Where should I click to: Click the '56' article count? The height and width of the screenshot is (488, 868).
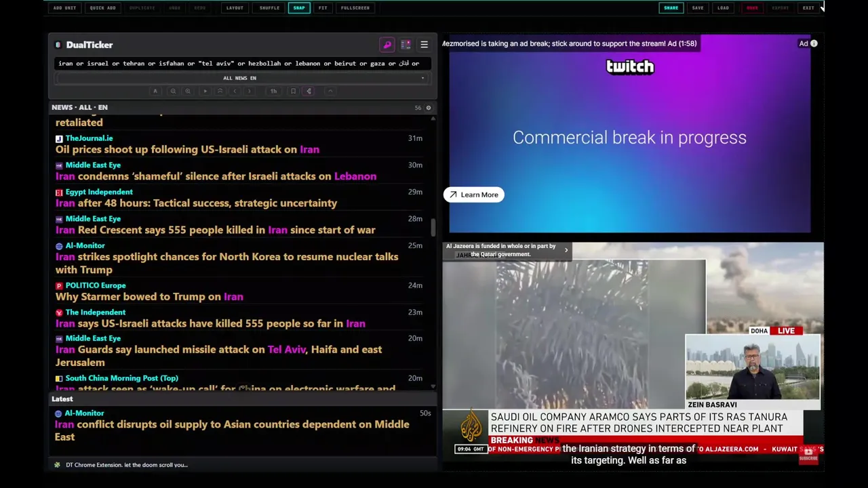coord(418,108)
